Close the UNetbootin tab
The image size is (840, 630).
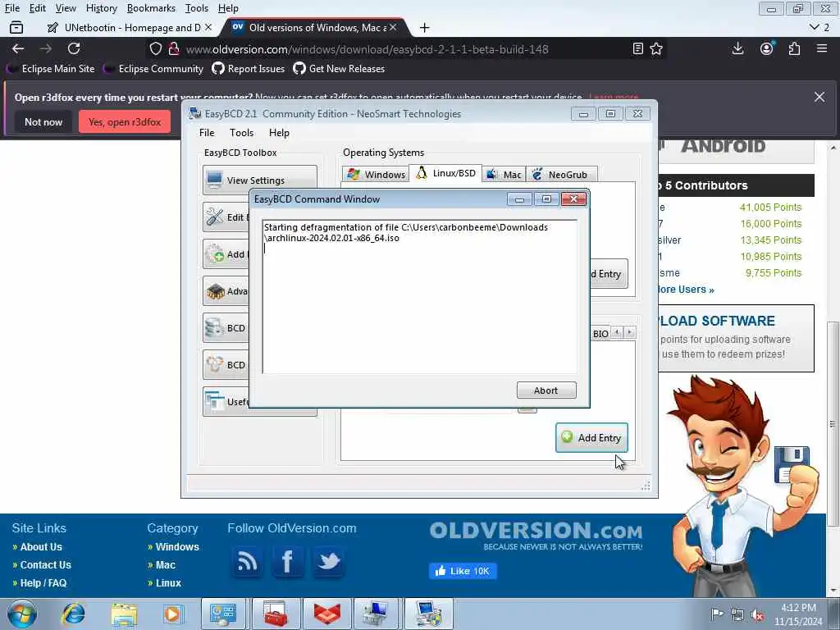tap(208, 27)
